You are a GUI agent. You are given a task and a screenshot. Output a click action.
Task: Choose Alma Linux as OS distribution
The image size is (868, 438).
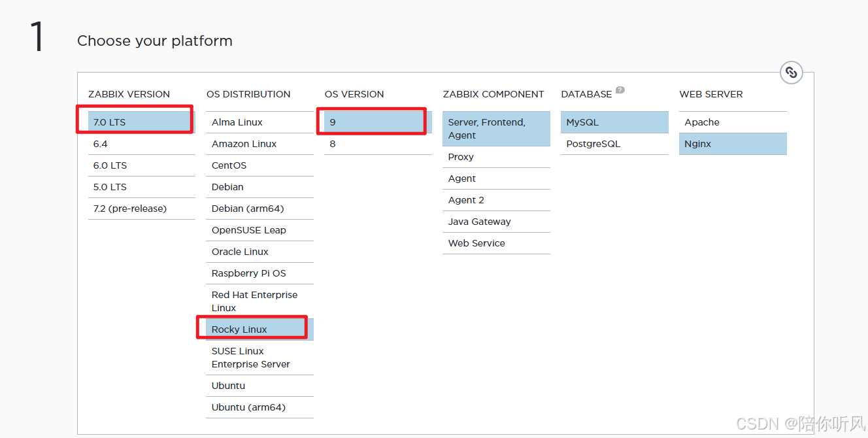260,122
